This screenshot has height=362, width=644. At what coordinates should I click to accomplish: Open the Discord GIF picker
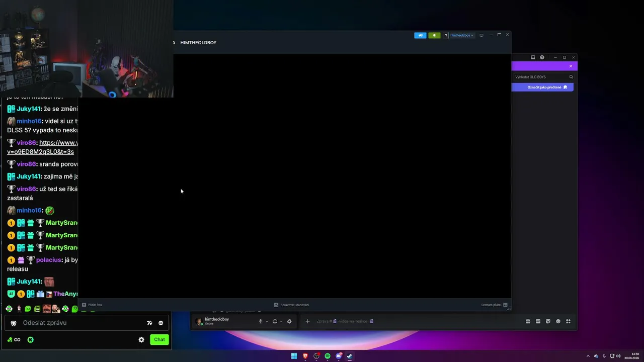tap(538, 321)
